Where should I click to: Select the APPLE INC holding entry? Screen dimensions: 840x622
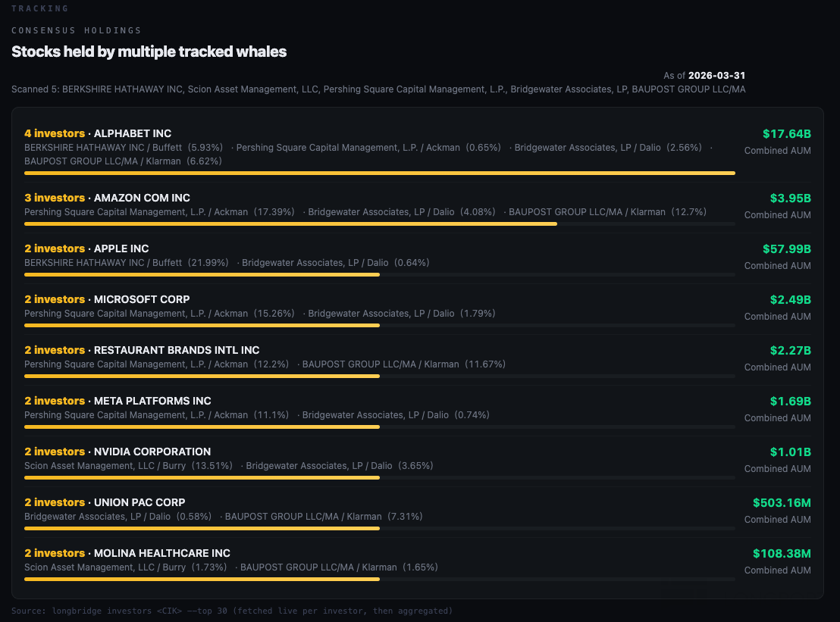(x=417, y=258)
